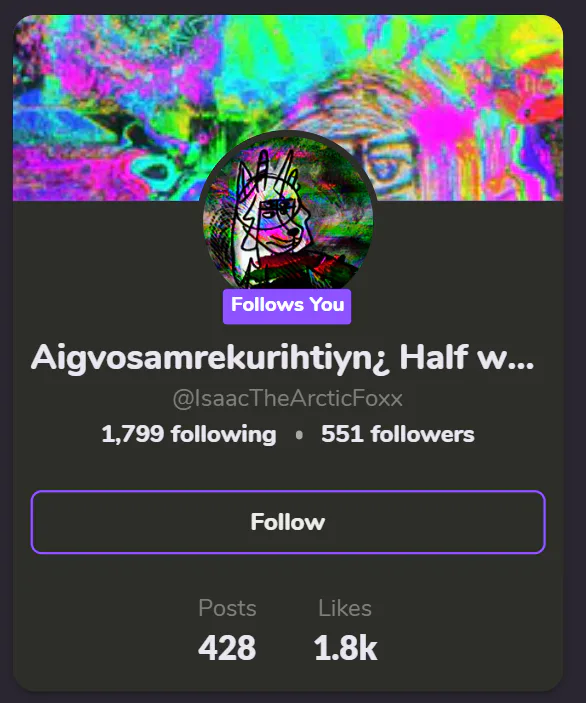Open the @IsaacTheArcticFoxx handle
This screenshot has height=703, width=586.
point(288,398)
